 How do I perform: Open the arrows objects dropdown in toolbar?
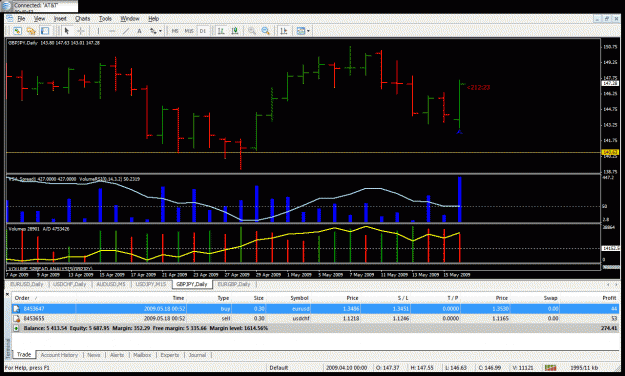[155, 31]
